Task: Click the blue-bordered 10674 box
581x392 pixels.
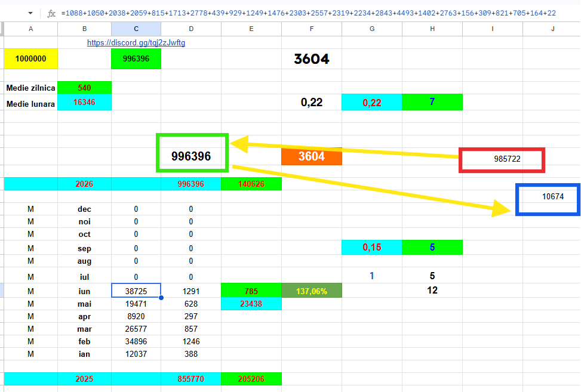Action: (548, 199)
